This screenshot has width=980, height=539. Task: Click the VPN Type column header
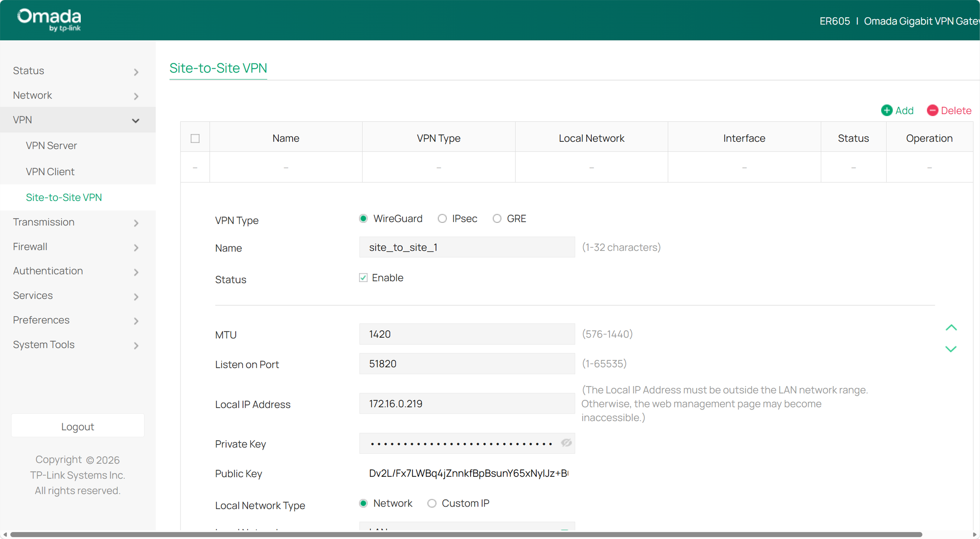tap(439, 138)
